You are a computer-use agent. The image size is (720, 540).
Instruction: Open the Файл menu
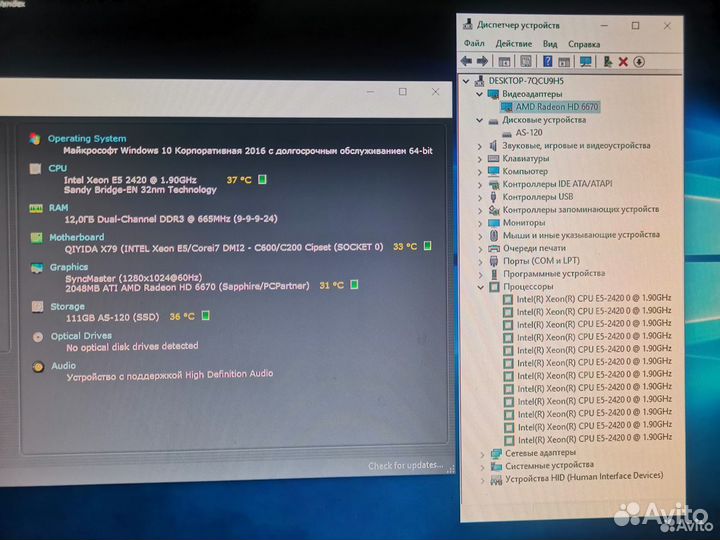click(474, 43)
